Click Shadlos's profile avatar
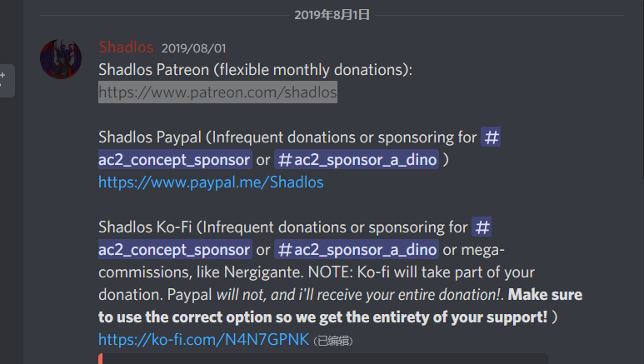The width and height of the screenshot is (644, 364). 61,59
